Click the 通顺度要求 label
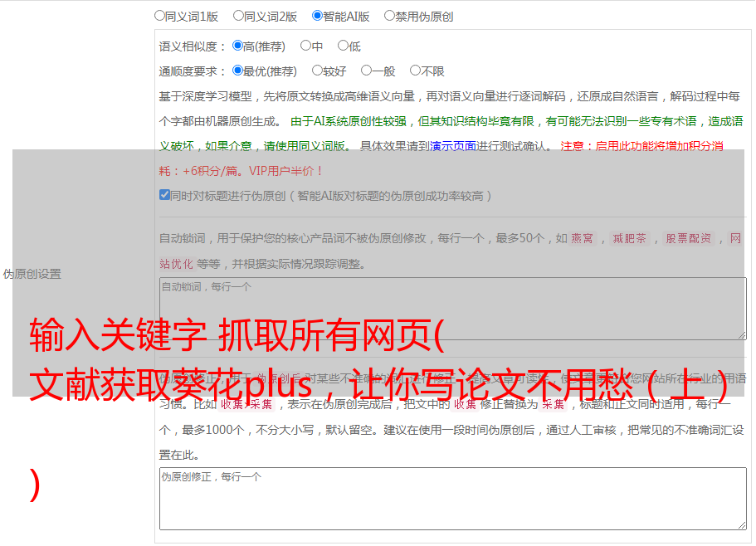 pyautogui.click(x=193, y=72)
